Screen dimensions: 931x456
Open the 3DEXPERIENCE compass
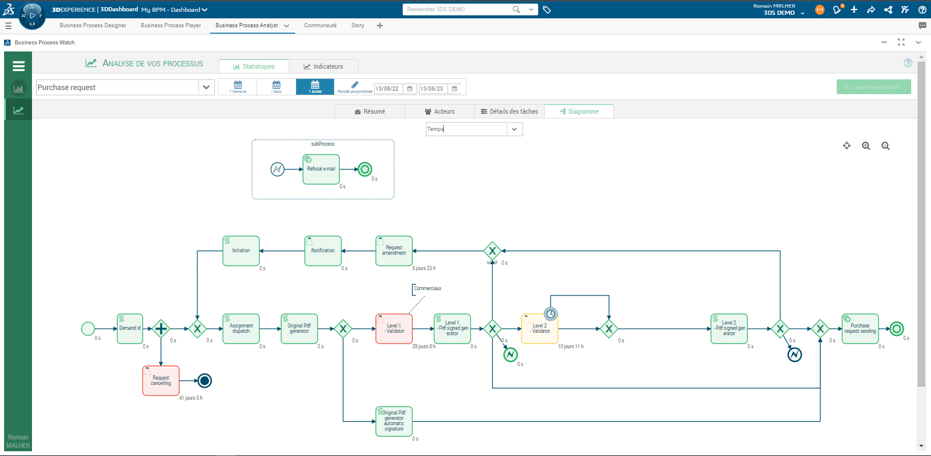click(31, 16)
